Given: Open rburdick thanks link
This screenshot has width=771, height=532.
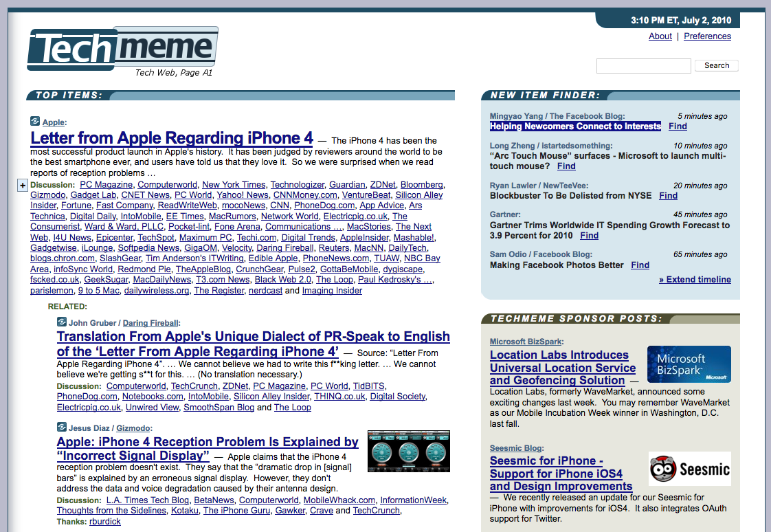Looking at the screenshot, I should (104, 521).
